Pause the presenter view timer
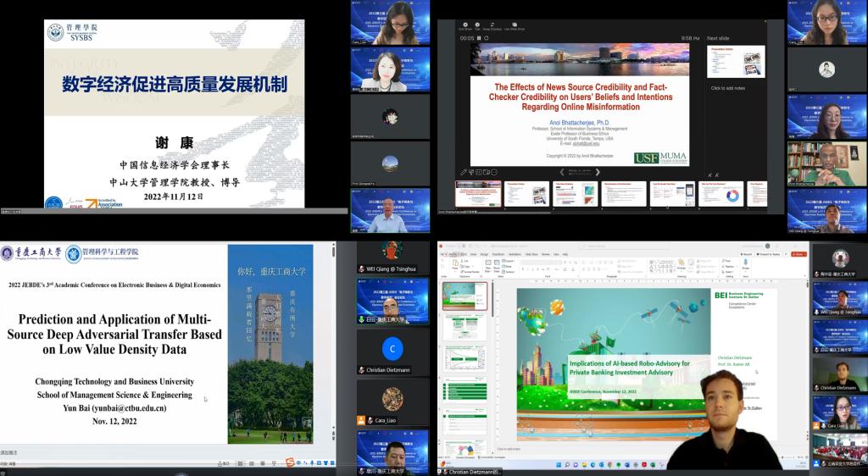This screenshot has height=476, width=868. (x=480, y=38)
